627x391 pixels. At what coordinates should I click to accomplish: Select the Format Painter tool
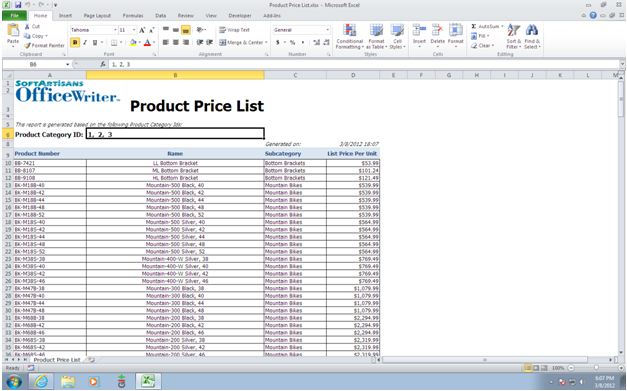pyautogui.click(x=44, y=45)
